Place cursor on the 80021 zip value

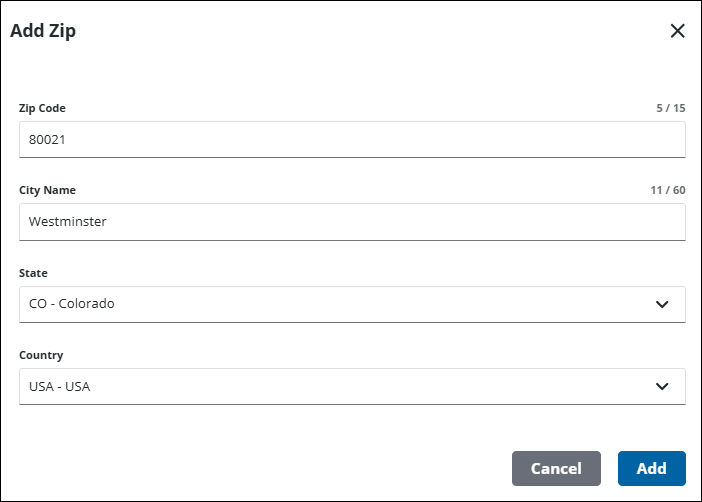[x=47, y=140]
